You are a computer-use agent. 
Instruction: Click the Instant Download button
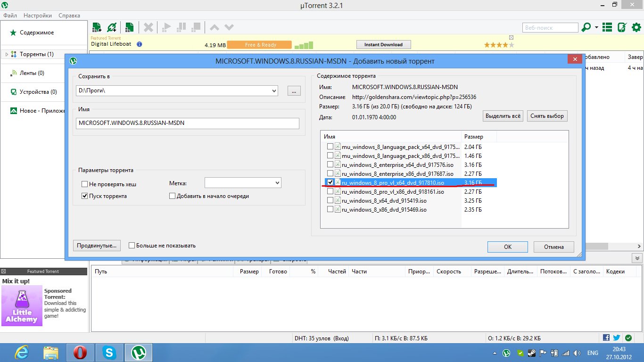tap(384, 45)
